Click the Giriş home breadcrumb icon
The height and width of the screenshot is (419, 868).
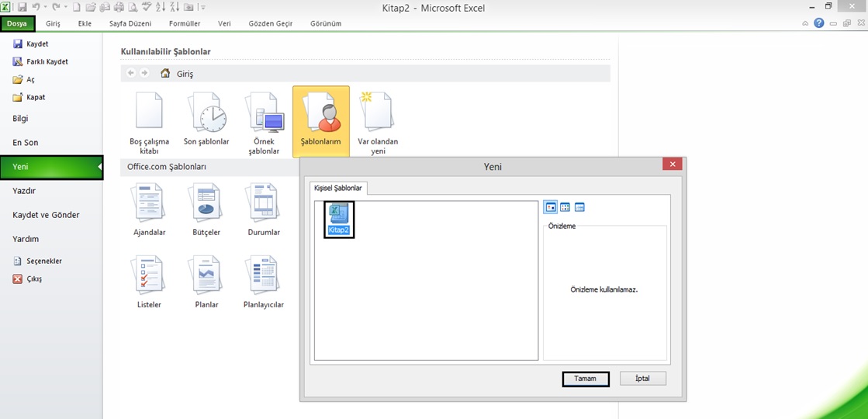[165, 73]
